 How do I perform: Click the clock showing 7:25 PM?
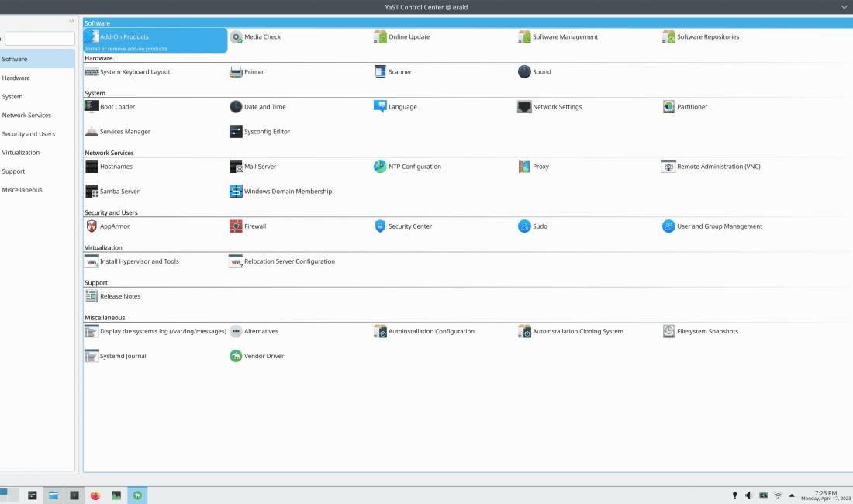coord(825,495)
